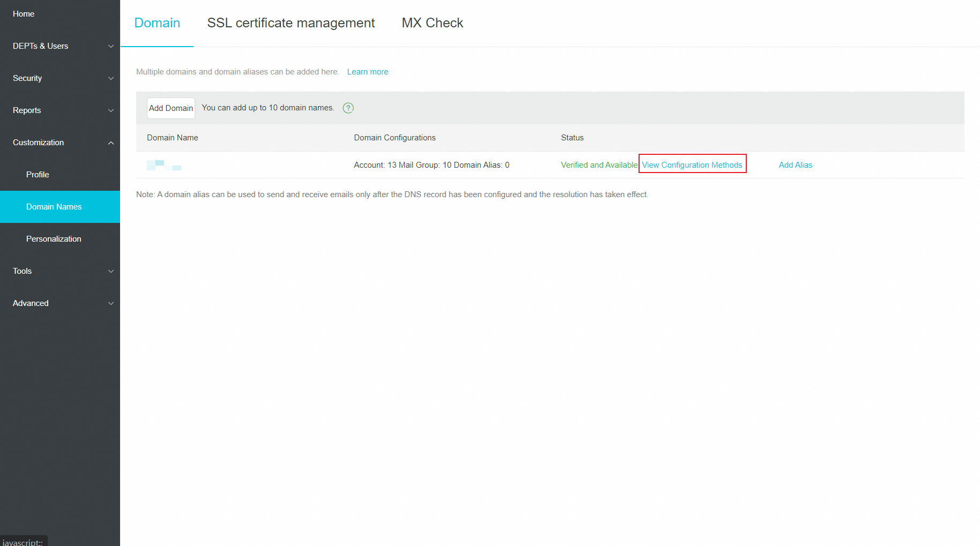Screen dimensions: 980x546
Task: Switch to the Domain tab
Action: pos(157,23)
